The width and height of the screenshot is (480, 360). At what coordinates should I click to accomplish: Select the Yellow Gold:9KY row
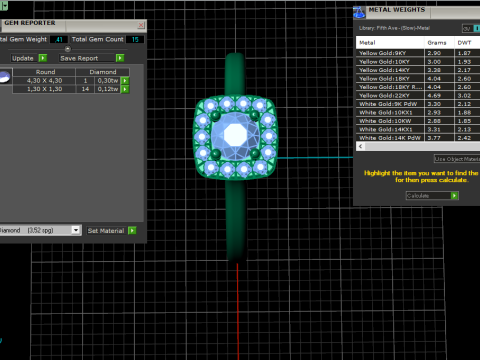[x=418, y=53]
